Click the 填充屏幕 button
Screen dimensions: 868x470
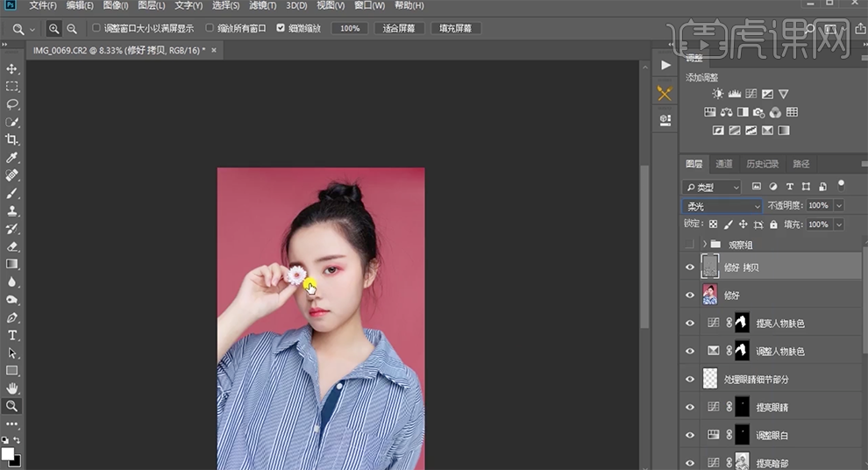tap(454, 28)
